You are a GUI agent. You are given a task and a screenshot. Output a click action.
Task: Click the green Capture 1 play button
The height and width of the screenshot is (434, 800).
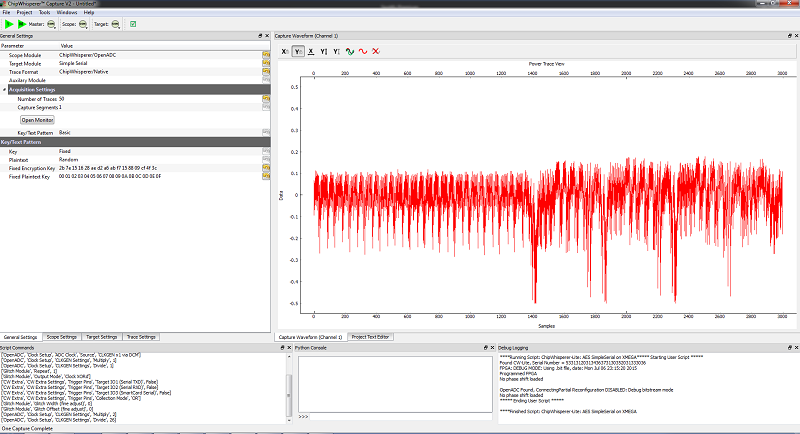tap(9, 23)
